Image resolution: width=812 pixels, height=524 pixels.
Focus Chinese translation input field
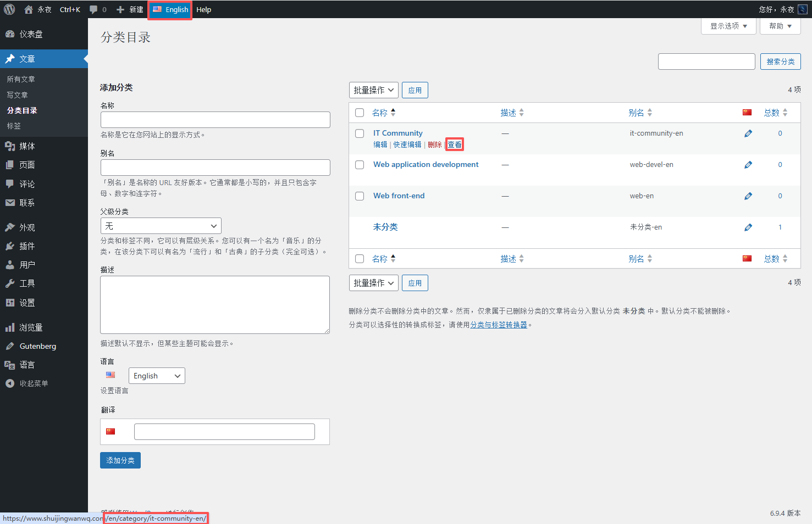coord(224,432)
